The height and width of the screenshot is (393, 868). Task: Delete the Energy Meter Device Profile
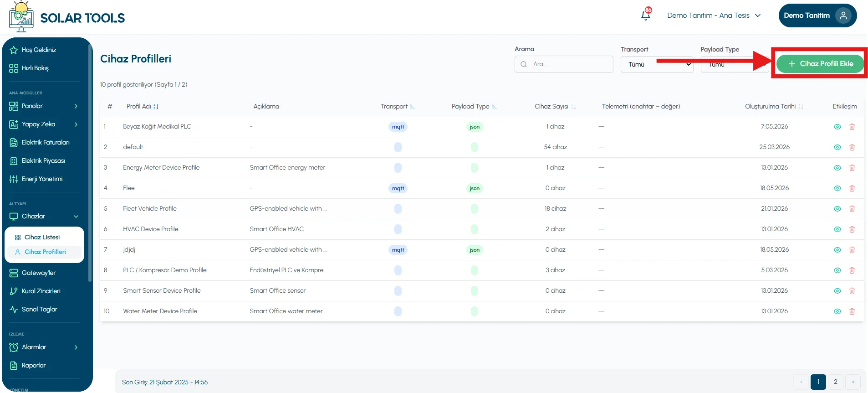point(852,168)
